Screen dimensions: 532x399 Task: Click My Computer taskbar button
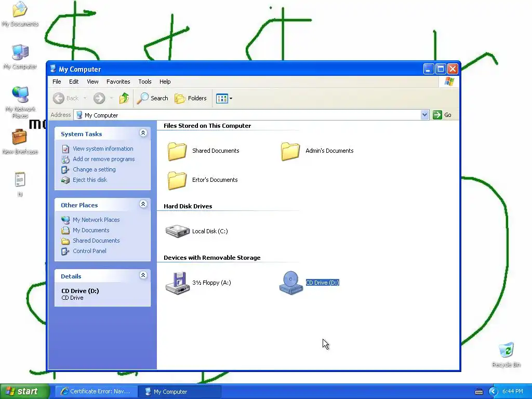pos(180,392)
